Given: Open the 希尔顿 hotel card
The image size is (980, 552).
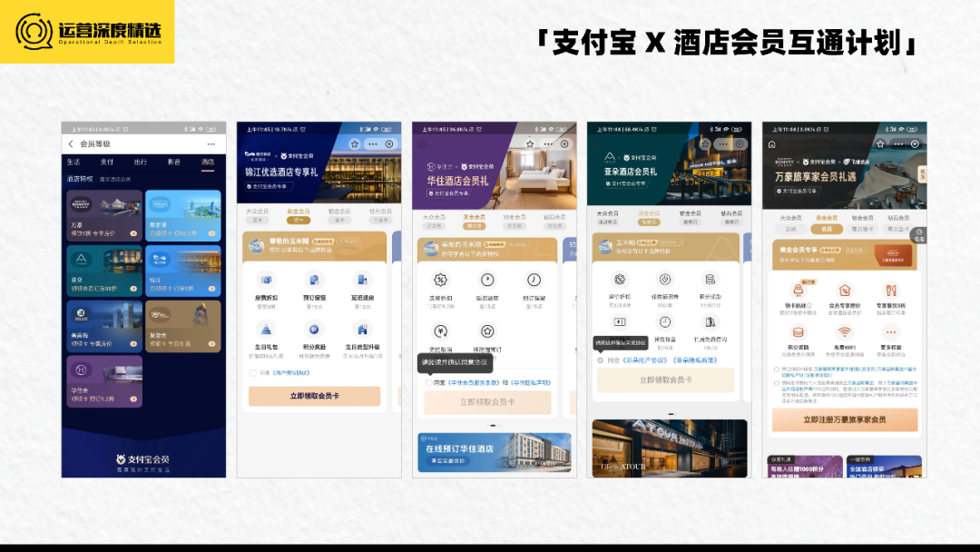Looking at the screenshot, I should (x=183, y=215).
